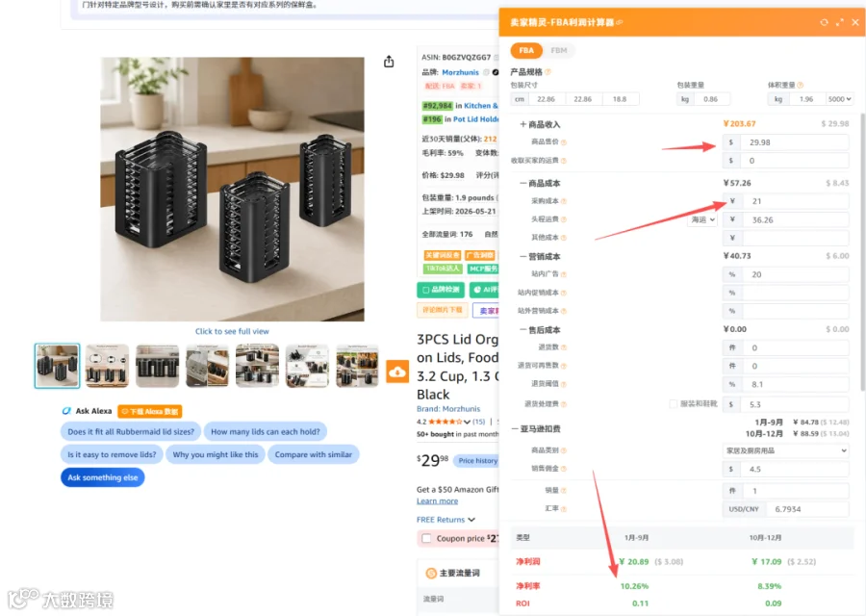Click 'Is it easy to remove lids?'
The height and width of the screenshot is (616, 866).
click(x=112, y=454)
